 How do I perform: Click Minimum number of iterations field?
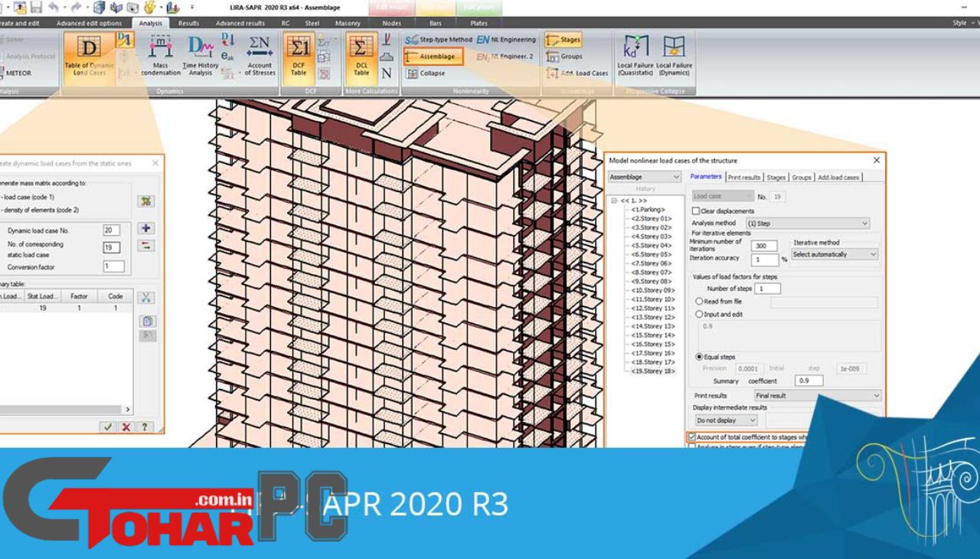coord(764,246)
